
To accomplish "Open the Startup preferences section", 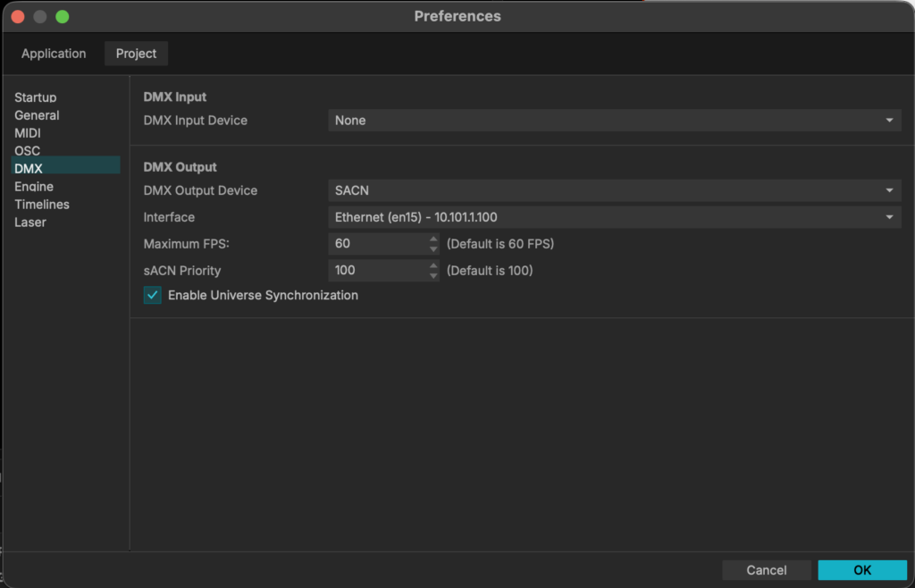I will [36, 97].
